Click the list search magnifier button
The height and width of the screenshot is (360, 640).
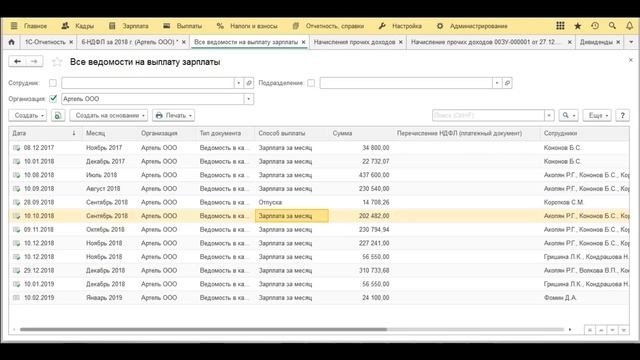[x=569, y=116]
